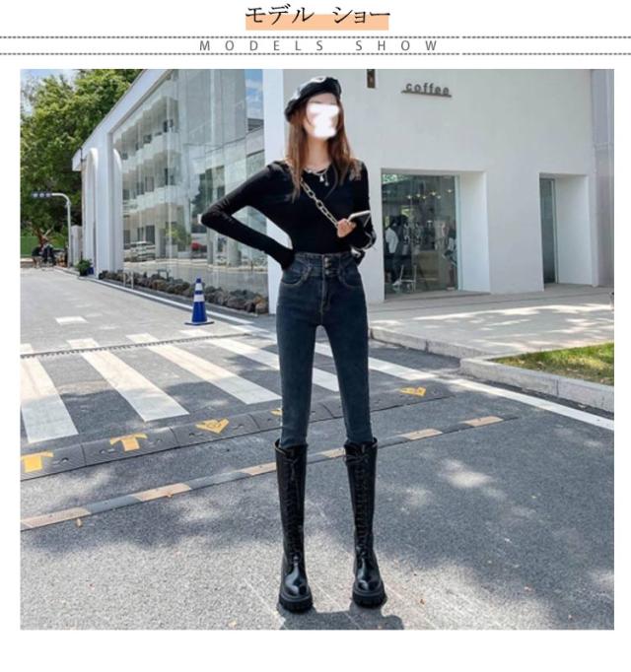This screenshot has height=672, width=631.
Task: Click the モデル ショー heading text
Action: pyautogui.click(x=316, y=17)
